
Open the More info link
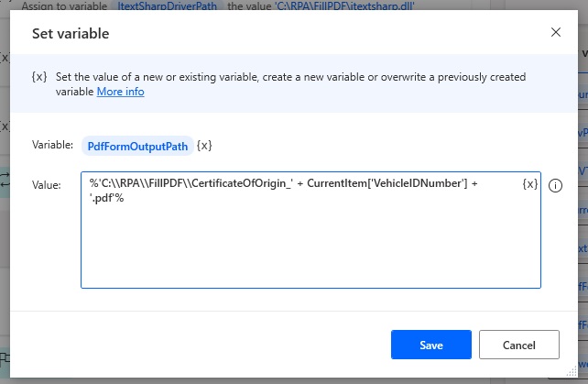pos(120,92)
